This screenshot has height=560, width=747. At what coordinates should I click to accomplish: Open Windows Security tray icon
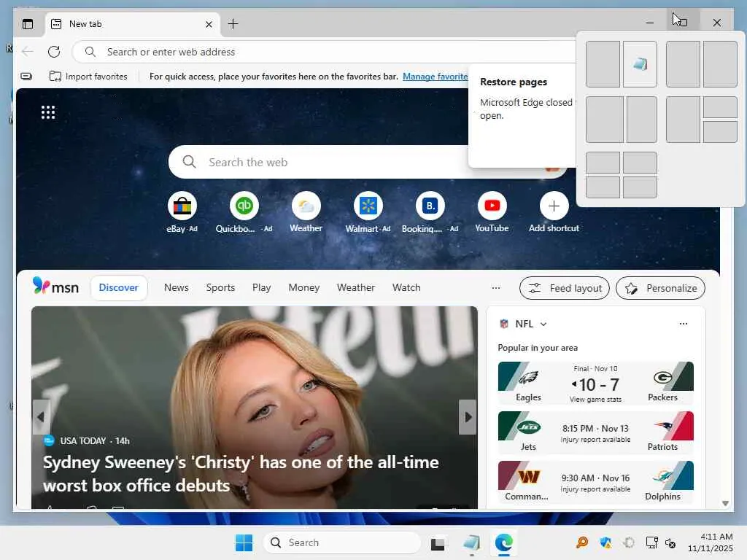pyautogui.click(x=605, y=542)
